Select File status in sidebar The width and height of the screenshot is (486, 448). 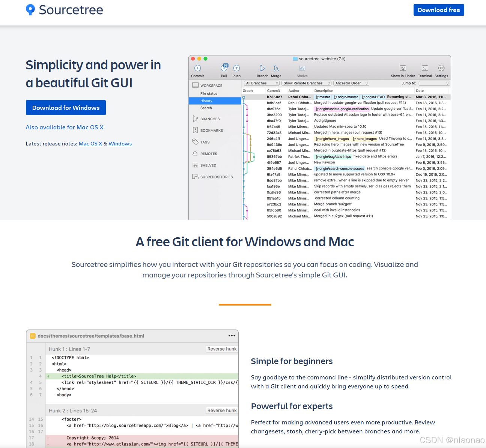tap(209, 94)
